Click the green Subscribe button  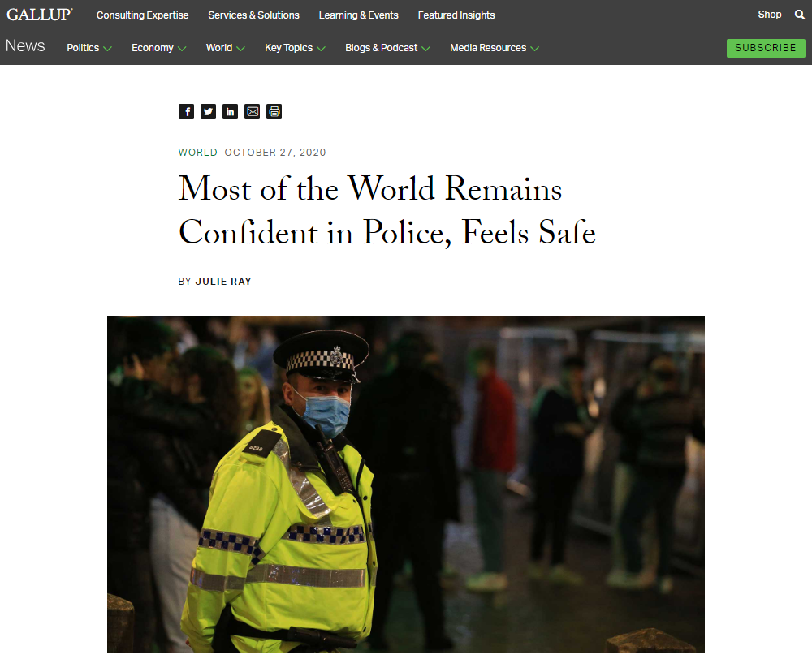click(766, 48)
